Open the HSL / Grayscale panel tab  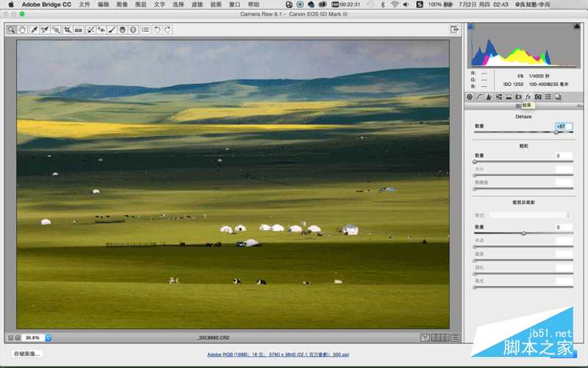click(499, 97)
